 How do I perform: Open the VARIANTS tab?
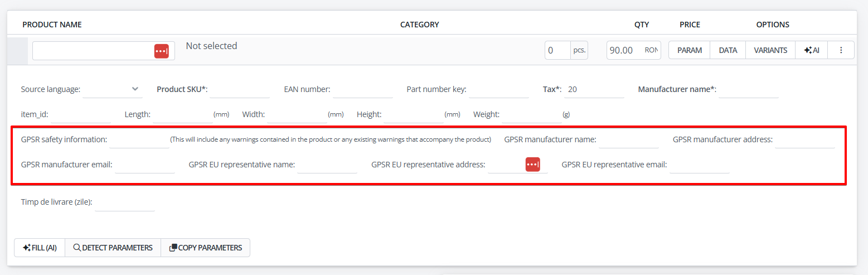770,50
